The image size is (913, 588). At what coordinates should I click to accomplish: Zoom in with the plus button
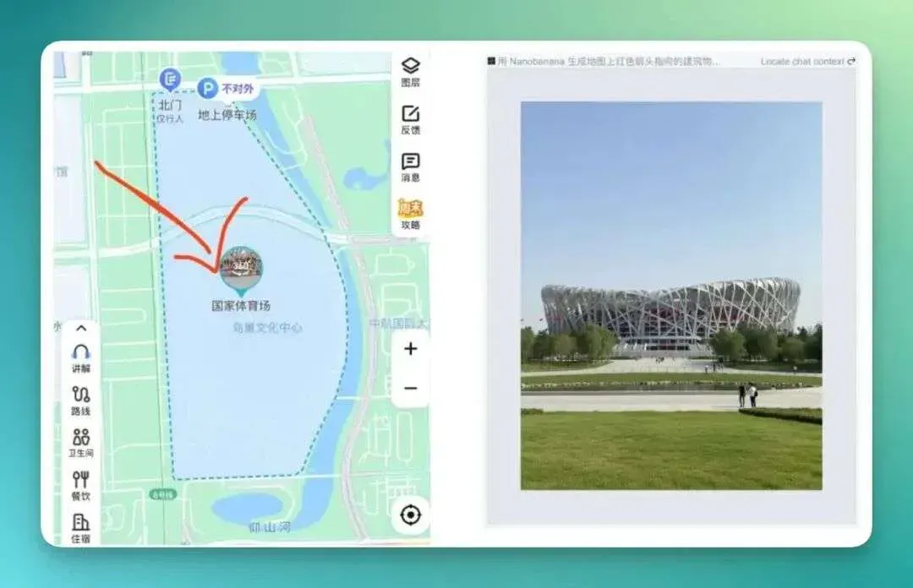point(411,349)
